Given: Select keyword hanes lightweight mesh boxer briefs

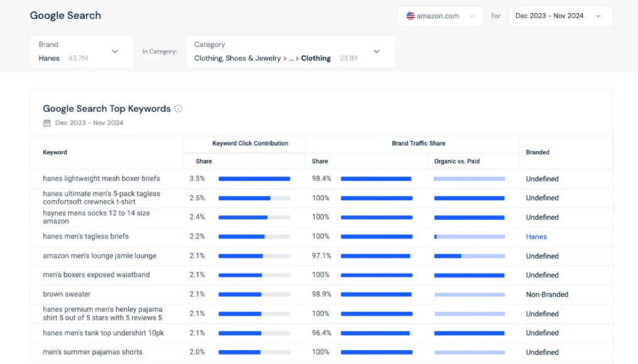Looking at the screenshot, I should (x=101, y=178).
